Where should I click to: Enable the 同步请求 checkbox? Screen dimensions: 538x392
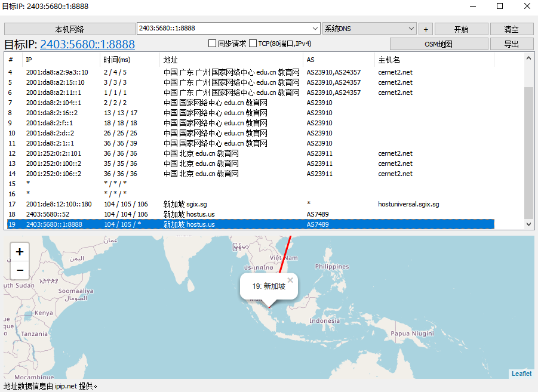coord(212,44)
